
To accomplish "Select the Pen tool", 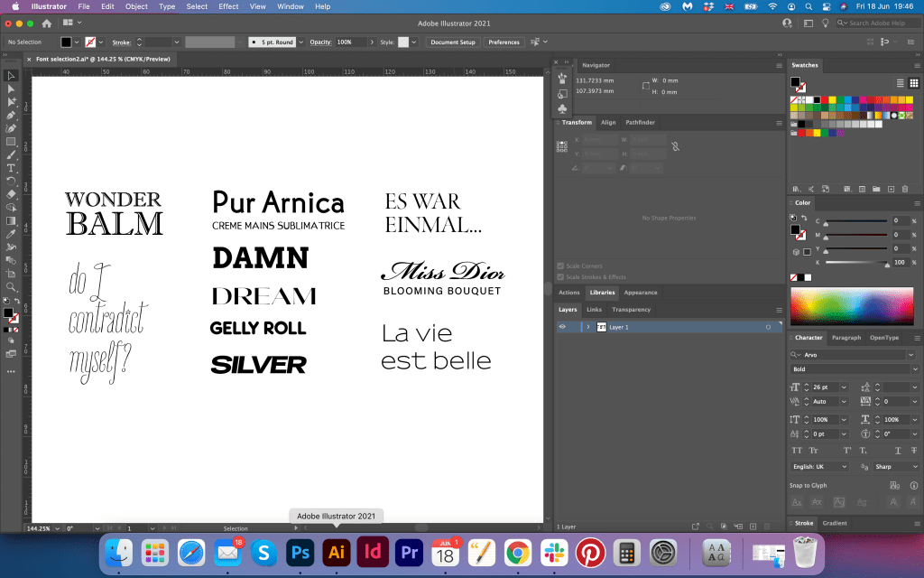I will tap(11, 116).
